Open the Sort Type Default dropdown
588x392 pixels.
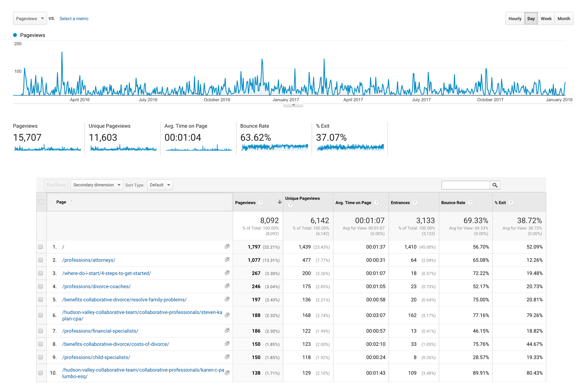coord(160,185)
